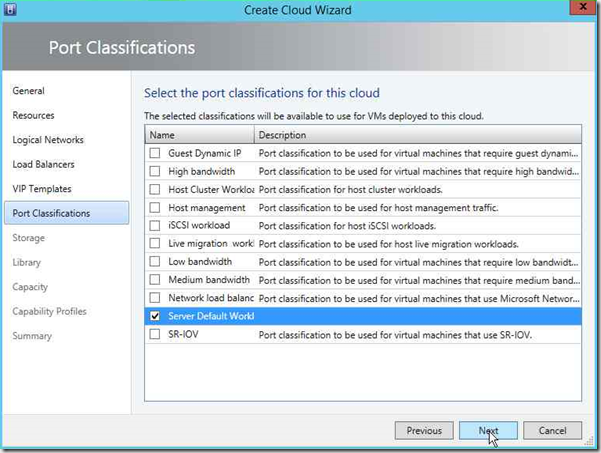Sort list by Name column header

coord(200,135)
